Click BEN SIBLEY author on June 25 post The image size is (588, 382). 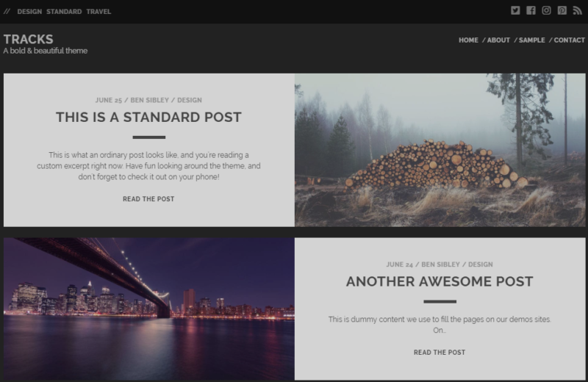point(150,100)
